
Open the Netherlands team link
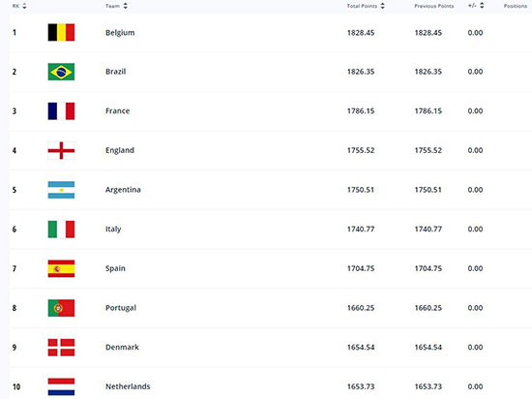click(x=128, y=386)
